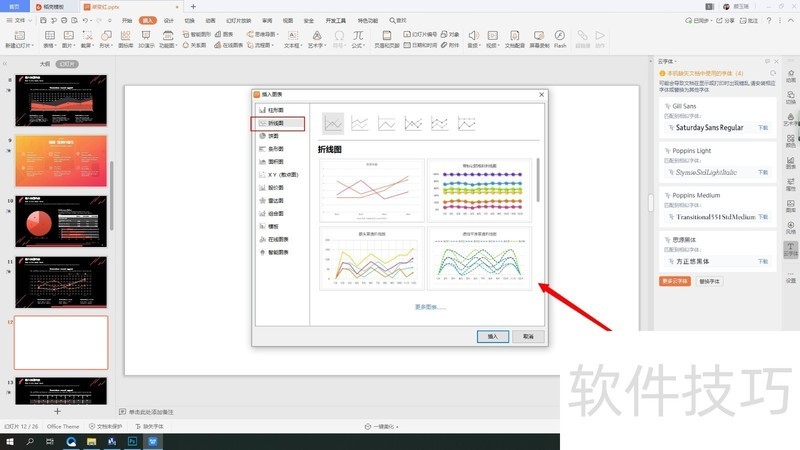Collapse the ribbon with the chevron

click(791, 20)
